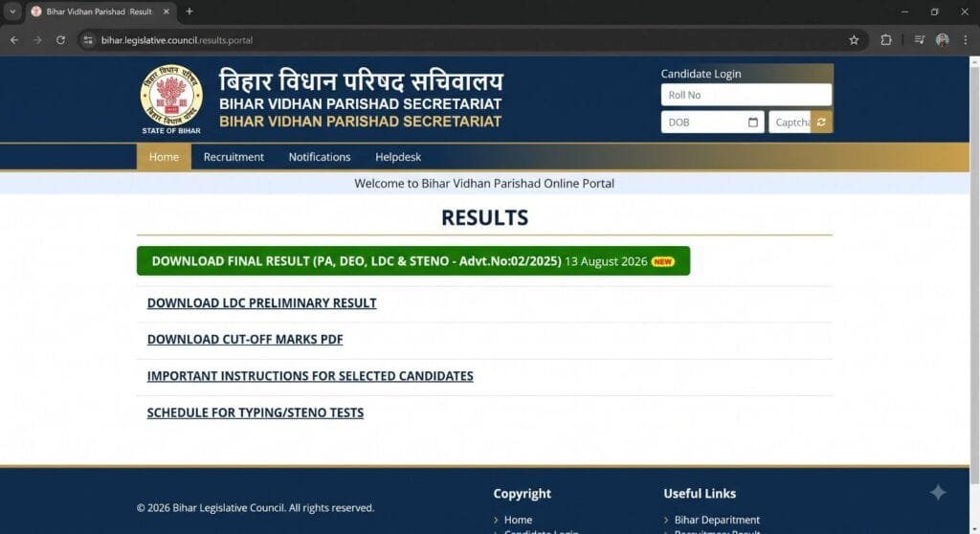Click the Bihar Department footer link
Viewport: 980px width, 534px height.
[717, 520]
